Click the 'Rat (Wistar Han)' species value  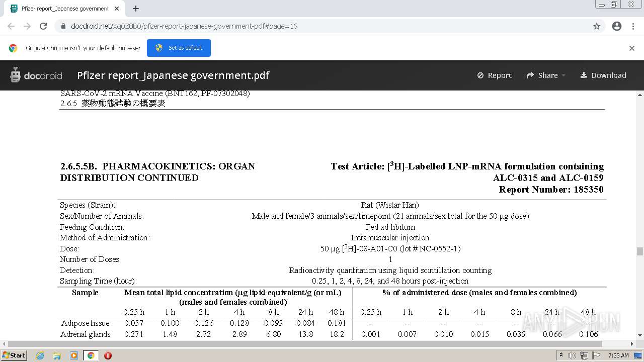(390, 205)
